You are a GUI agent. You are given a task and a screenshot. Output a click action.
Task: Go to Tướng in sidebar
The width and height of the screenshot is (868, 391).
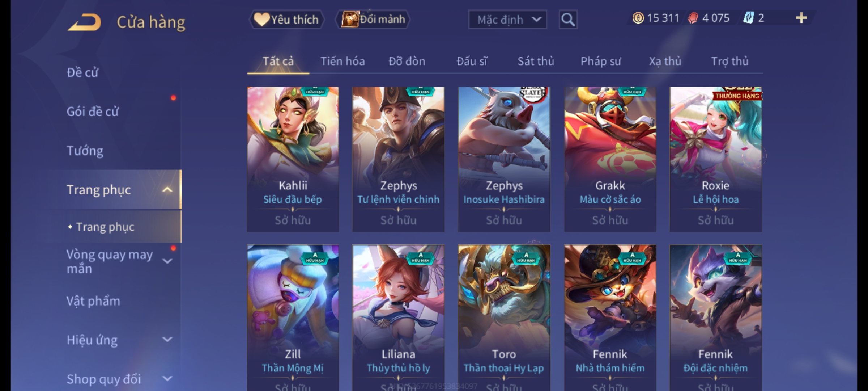tap(85, 151)
